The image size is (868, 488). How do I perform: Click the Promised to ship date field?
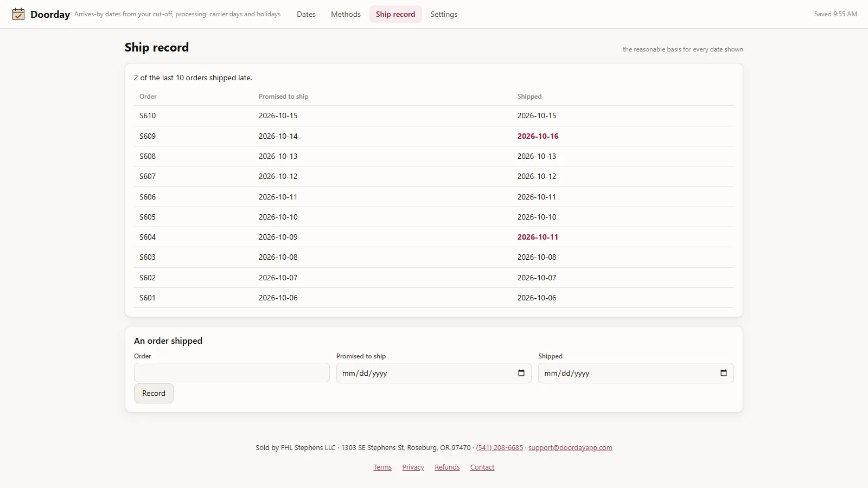(434, 373)
